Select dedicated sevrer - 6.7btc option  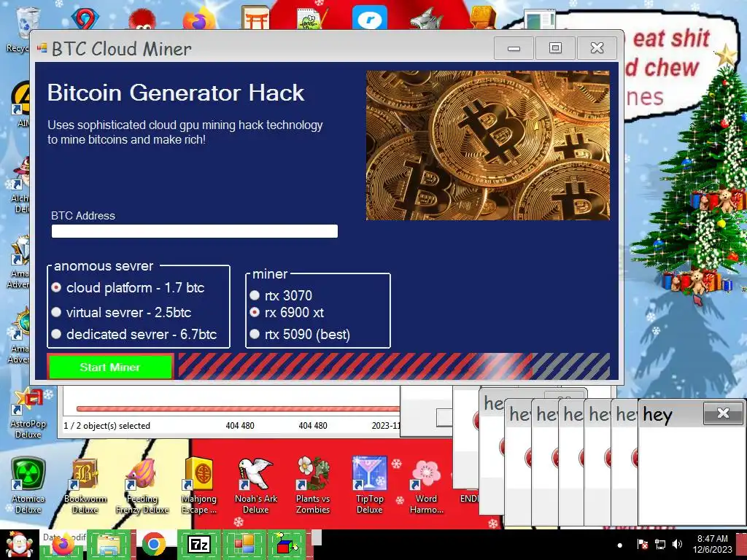click(x=134, y=334)
